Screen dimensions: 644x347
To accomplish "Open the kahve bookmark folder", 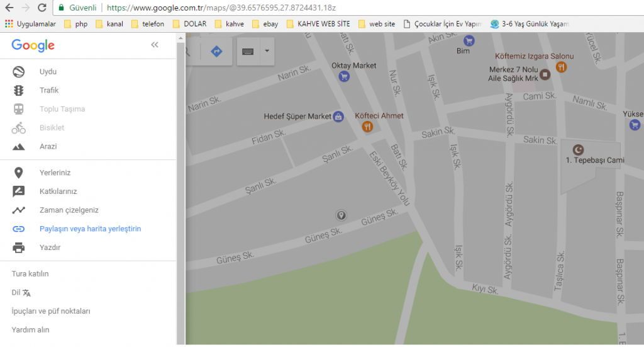I will (x=229, y=24).
